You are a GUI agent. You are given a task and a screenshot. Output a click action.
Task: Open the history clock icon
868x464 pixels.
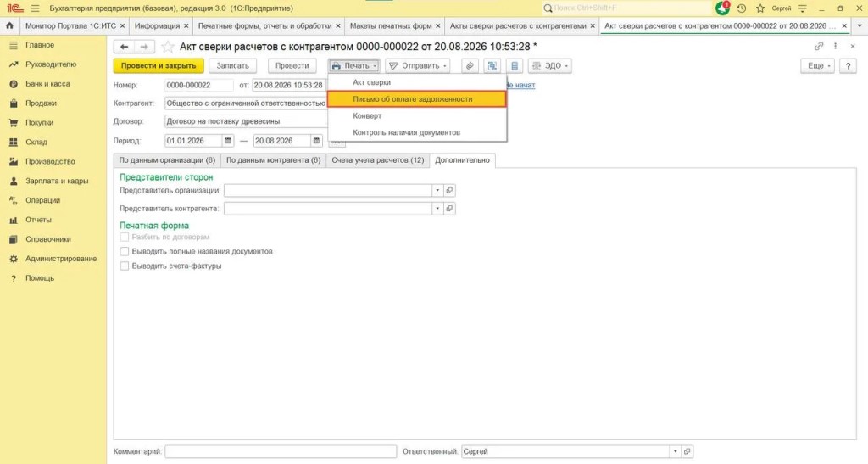coord(742,8)
